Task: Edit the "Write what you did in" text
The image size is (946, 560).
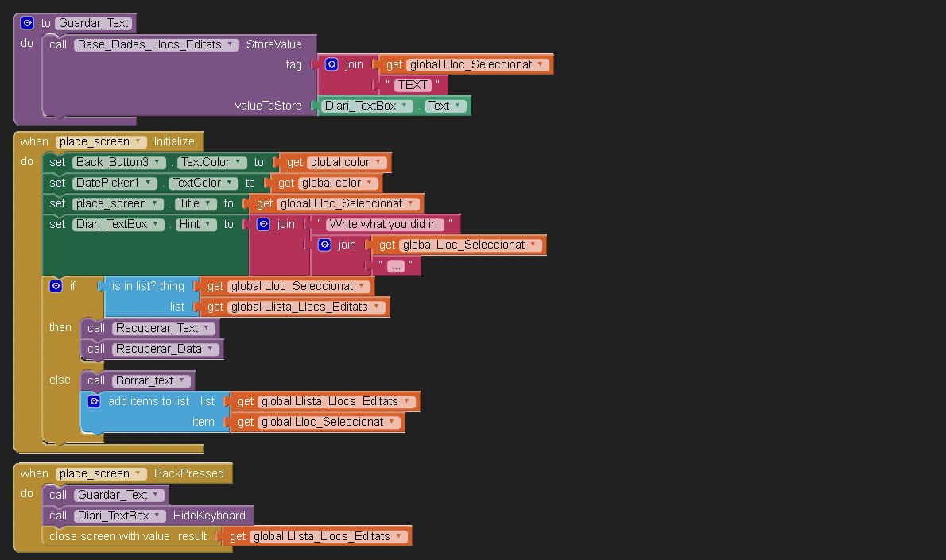Action: tap(385, 224)
